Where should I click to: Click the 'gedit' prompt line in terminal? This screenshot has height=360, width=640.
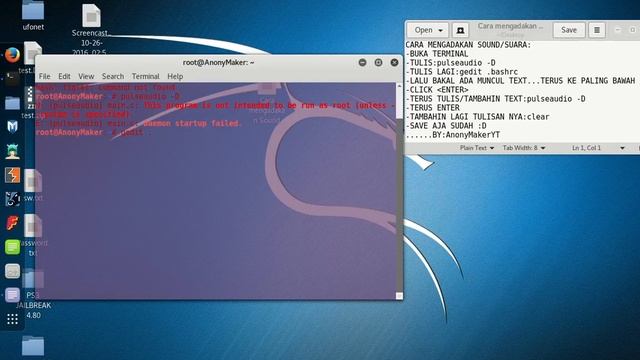(93, 132)
